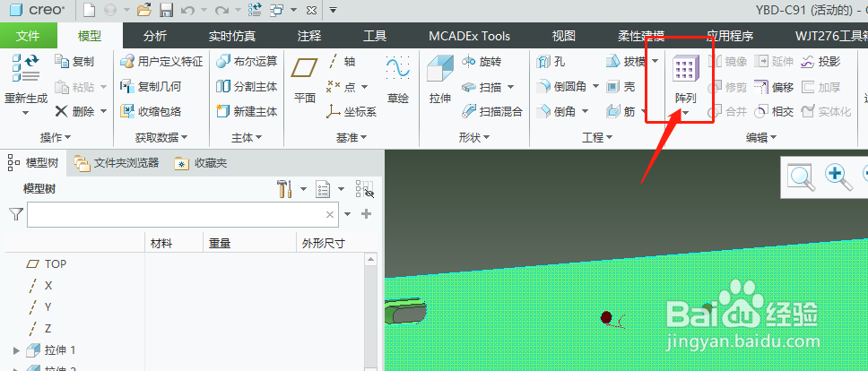The height and width of the screenshot is (371, 868).
Task: Click the Regenerate quick access icon
Action: coord(256,10)
